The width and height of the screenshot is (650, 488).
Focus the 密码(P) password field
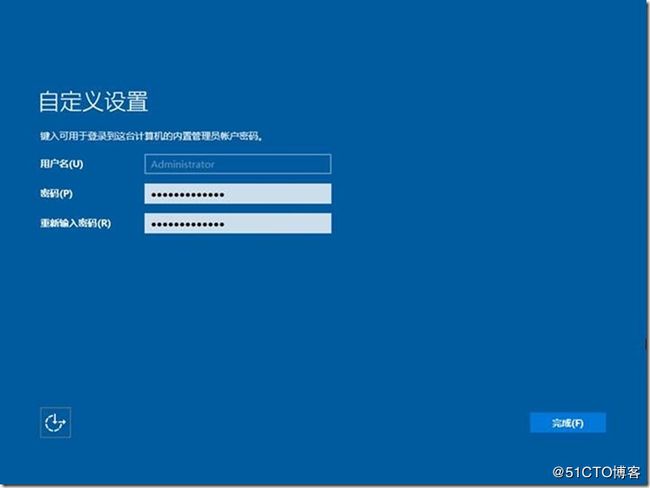tap(238, 194)
